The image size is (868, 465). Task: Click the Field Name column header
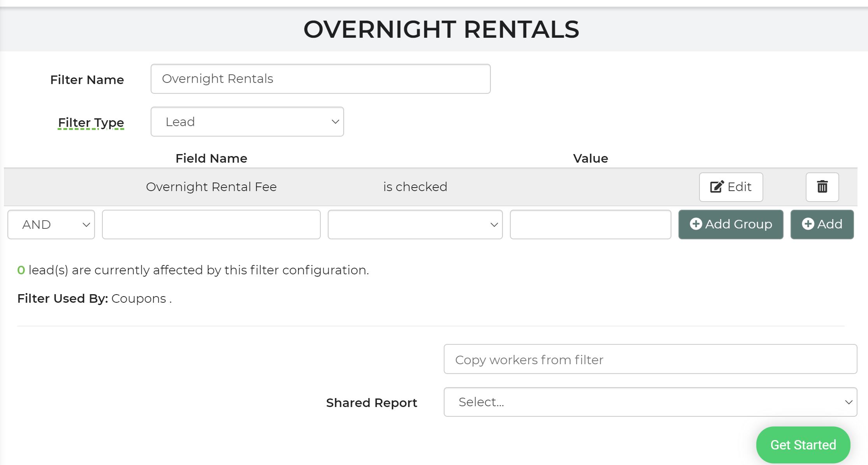pyautogui.click(x=211, y=158)
